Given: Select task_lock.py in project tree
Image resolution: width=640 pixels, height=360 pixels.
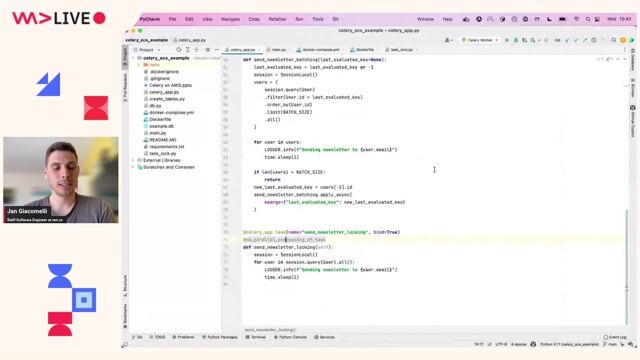Looking at the screenshot, I should [x=160, y=153].
